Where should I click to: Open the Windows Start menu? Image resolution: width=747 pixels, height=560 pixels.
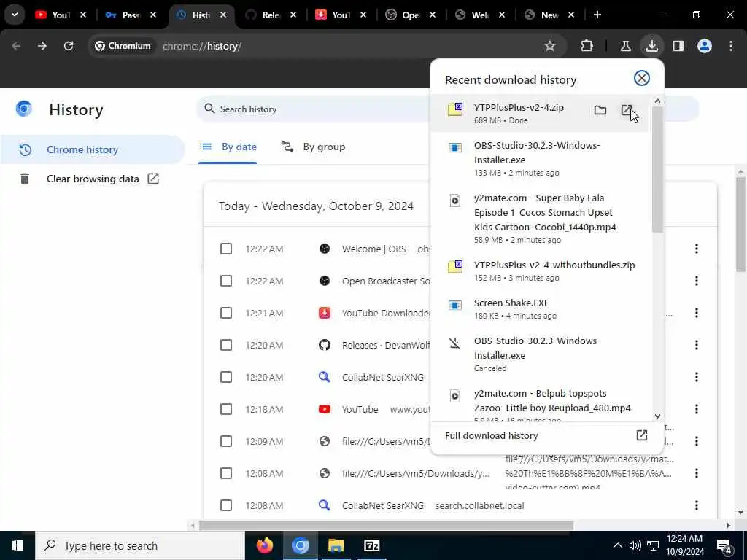point(18,545)
